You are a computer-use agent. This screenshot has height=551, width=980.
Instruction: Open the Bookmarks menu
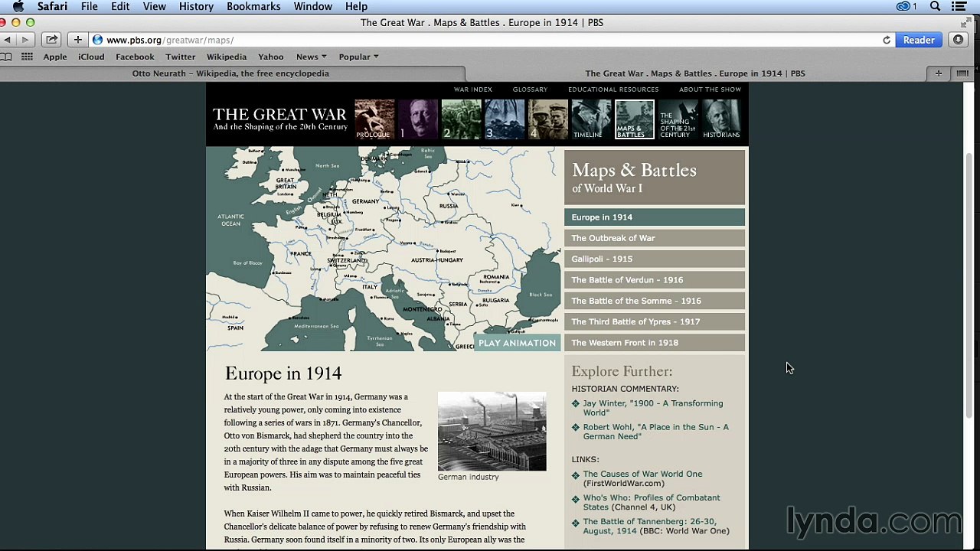(x=253, y=6)
